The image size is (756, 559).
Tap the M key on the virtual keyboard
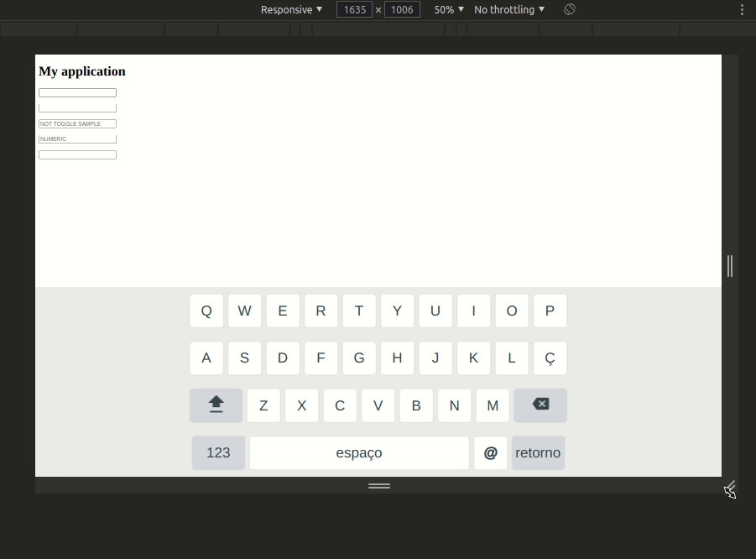[493, 405]
